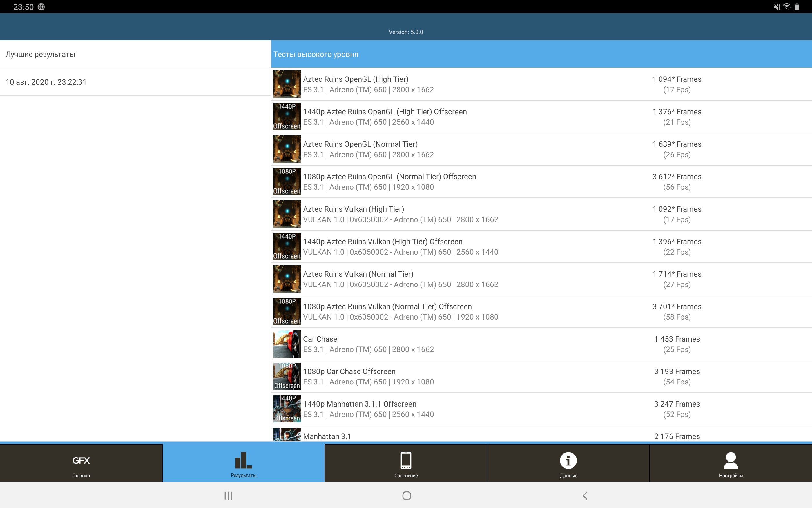Open the Сравнение comparison tab
This screenshot has height=508, width=812.
click(406, 463)
